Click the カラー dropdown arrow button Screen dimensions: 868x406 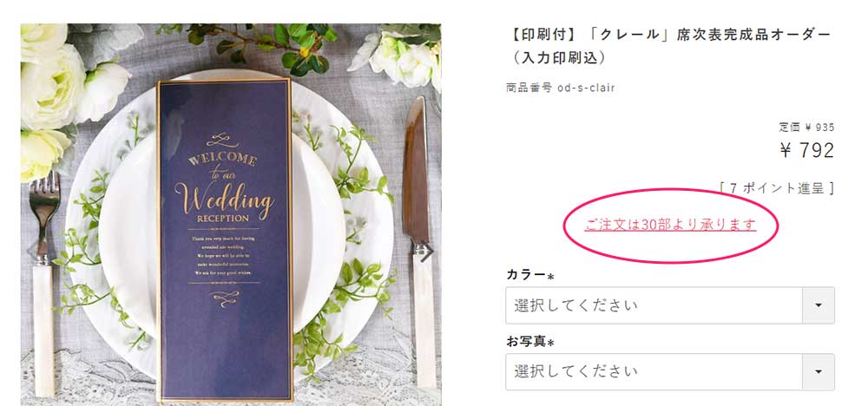pos(819,305)
